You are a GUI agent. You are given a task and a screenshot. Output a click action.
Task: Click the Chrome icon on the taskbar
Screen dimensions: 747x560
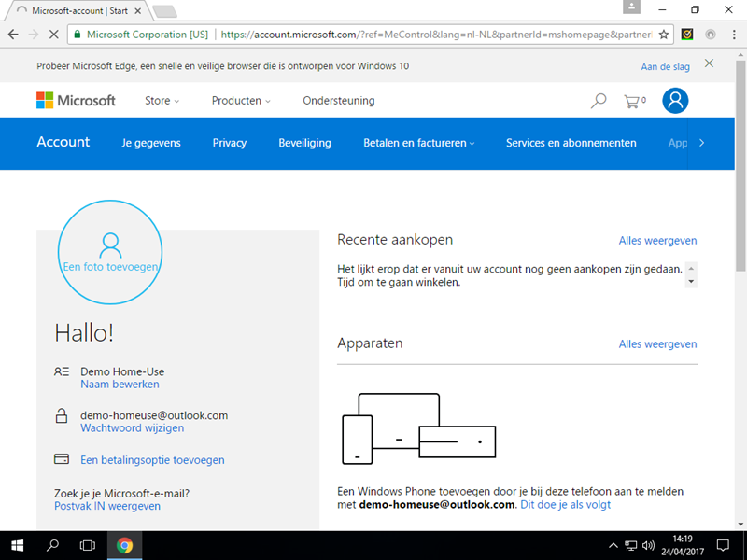124,545
